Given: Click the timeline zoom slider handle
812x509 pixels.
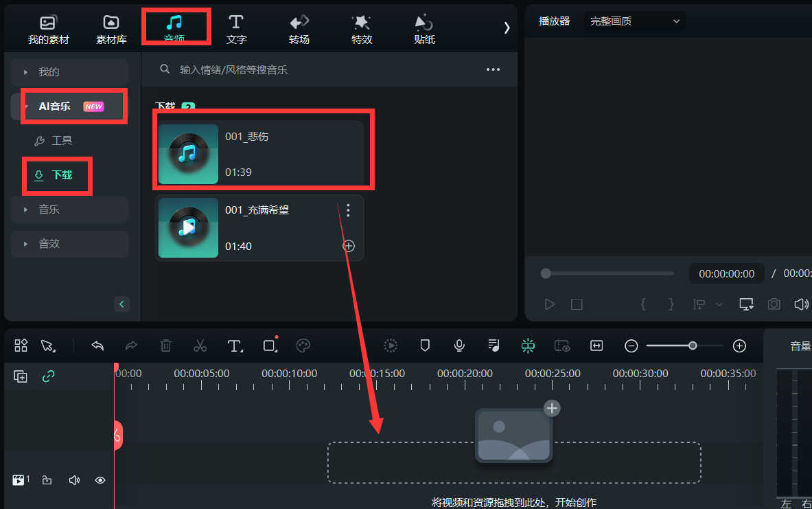Looking at the screenshot, I should pyautogui.click(x=693, y=346).
